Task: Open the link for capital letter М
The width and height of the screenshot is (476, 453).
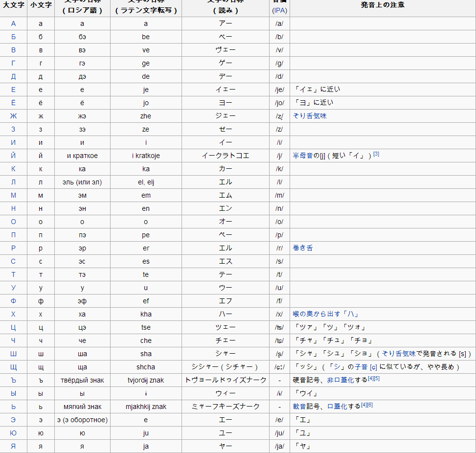Action: (13, 195)
